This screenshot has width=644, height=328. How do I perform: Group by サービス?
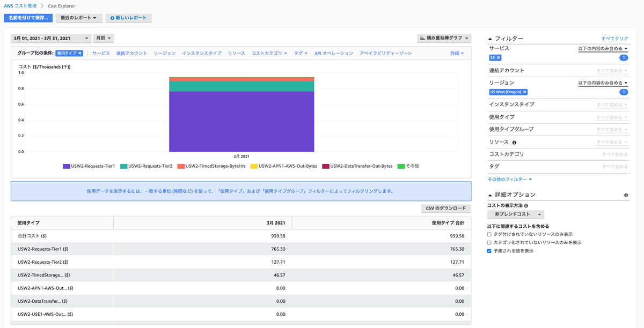pyautogui.click(x=101, y=53)
